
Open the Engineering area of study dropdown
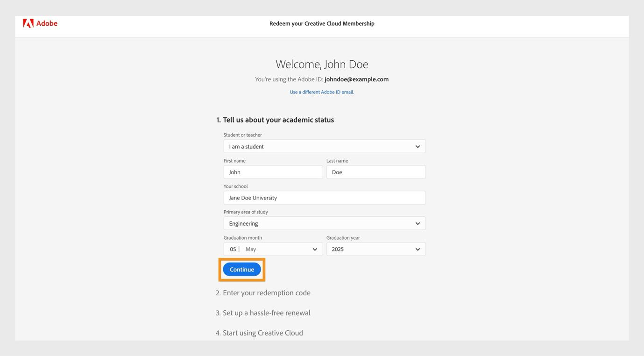pos(318,223)
